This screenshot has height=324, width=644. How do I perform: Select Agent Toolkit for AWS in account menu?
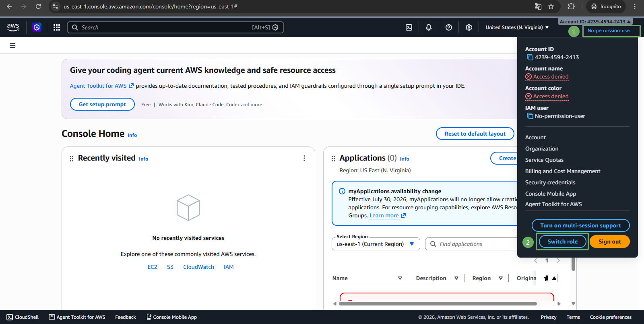pos(553,204)
